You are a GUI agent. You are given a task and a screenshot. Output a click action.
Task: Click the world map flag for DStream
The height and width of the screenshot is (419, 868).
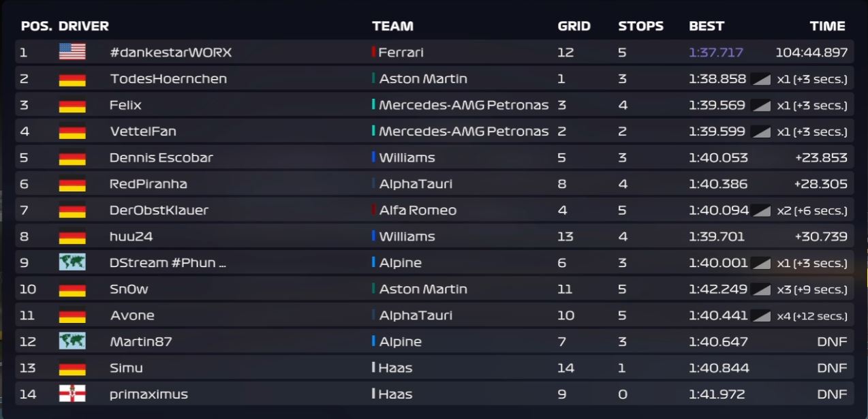tap(72, 262)
